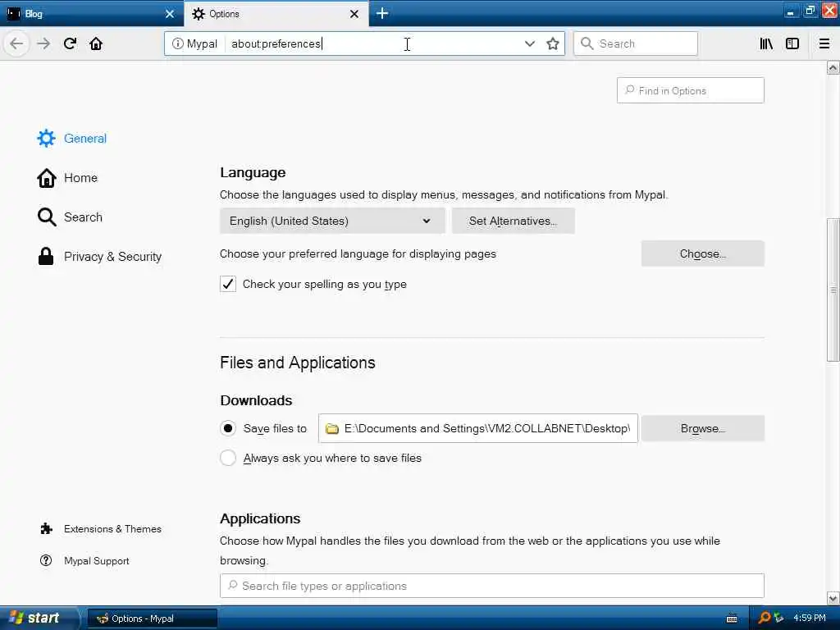
Task: Open the Home preferences category
Action: tap(80, 178)
